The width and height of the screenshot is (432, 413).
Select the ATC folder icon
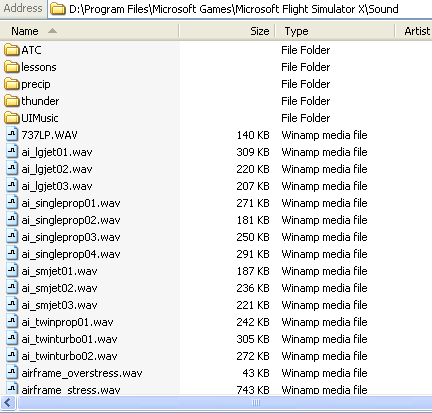pos(12,50)
